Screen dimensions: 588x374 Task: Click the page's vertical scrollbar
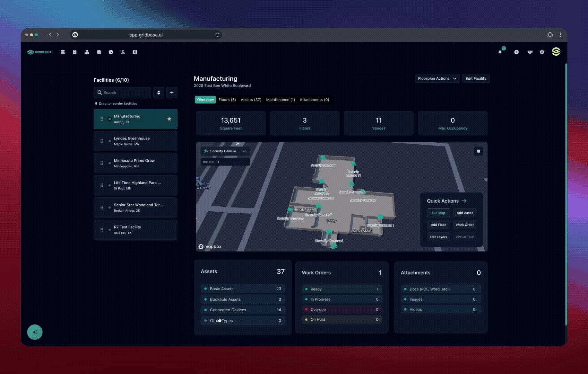[x=566, y=194]
